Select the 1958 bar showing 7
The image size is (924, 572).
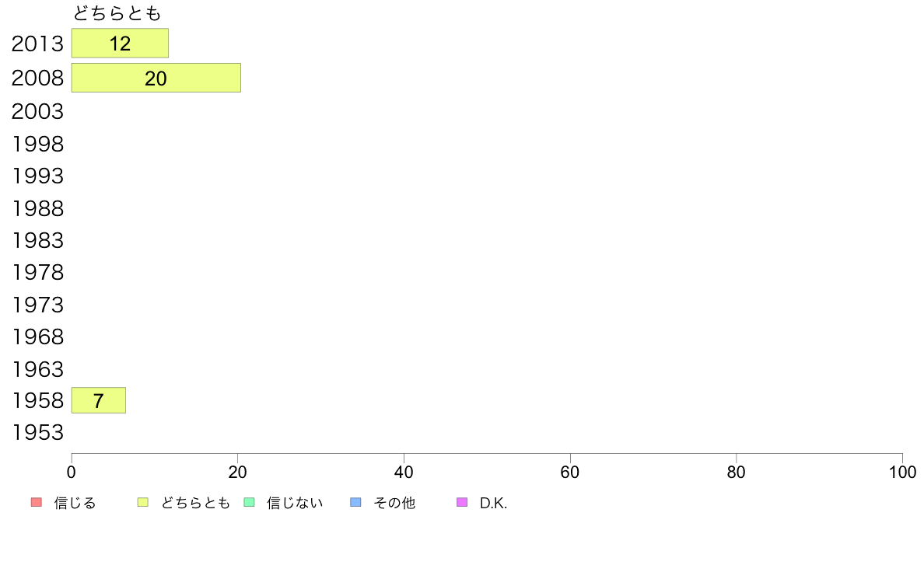click(x=99, y=400)
